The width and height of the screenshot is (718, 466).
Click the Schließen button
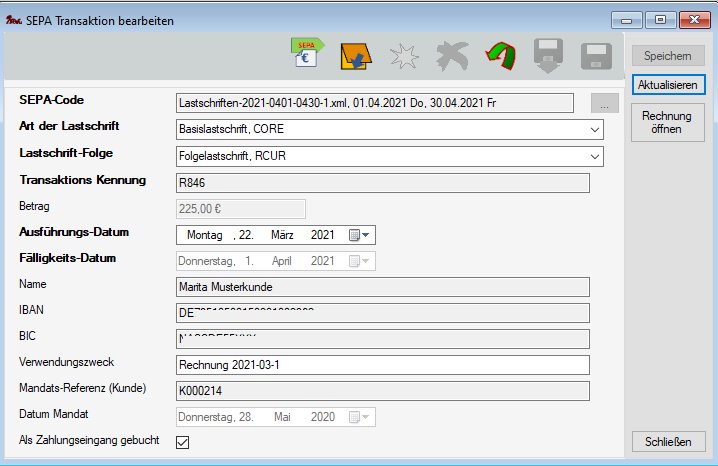pyautogui.click(x=669, y=442)
